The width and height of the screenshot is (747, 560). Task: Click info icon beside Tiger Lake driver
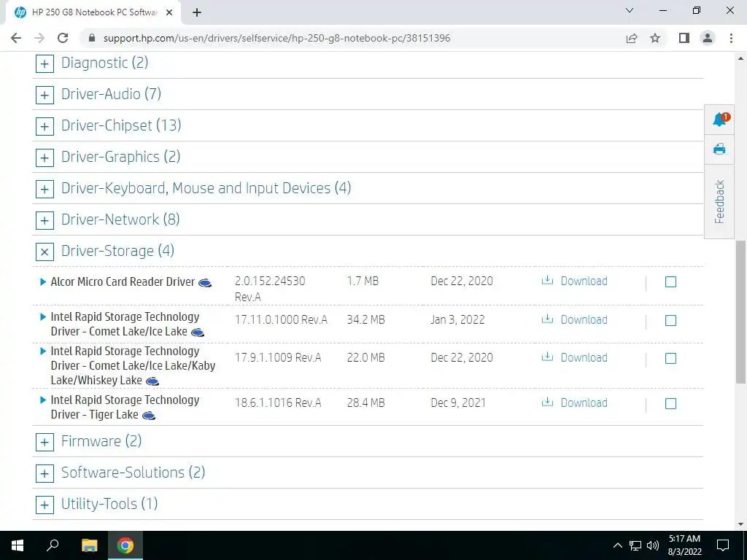tap(149, 416)
